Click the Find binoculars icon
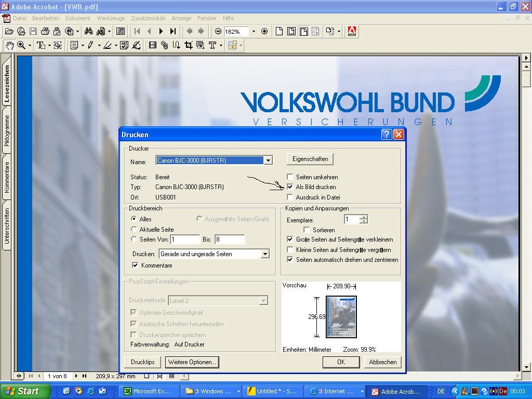The width and height of the screenshot is (532, 399). point(88,31)
